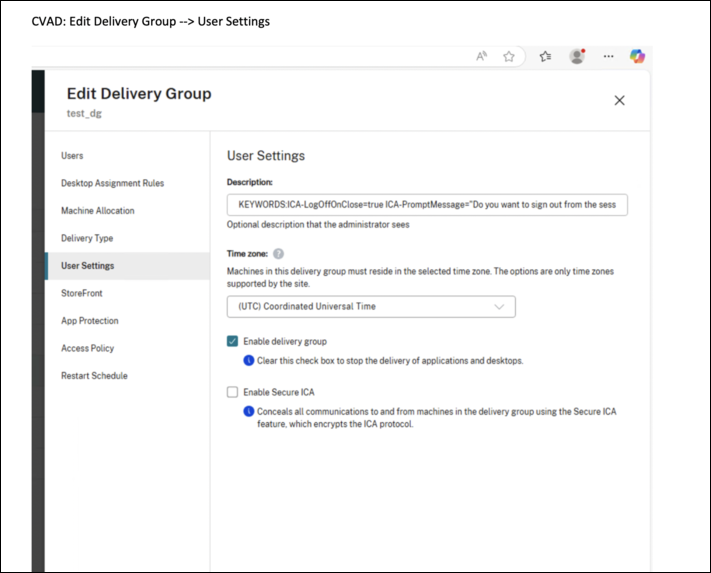The width and height of the screenshot is (711, 573).
Task: Uncheck the Enable delivery group checkbox
Action: 233,341
